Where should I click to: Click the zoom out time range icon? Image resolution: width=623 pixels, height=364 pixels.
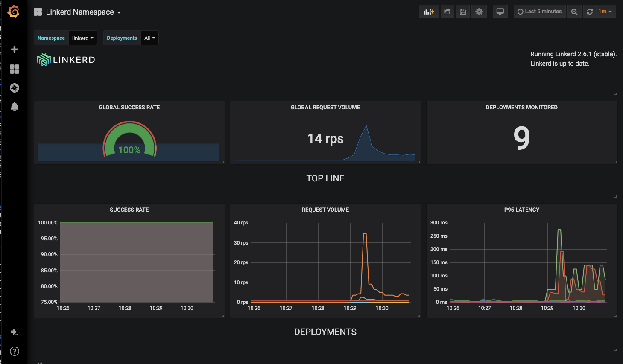coord(574,12)
